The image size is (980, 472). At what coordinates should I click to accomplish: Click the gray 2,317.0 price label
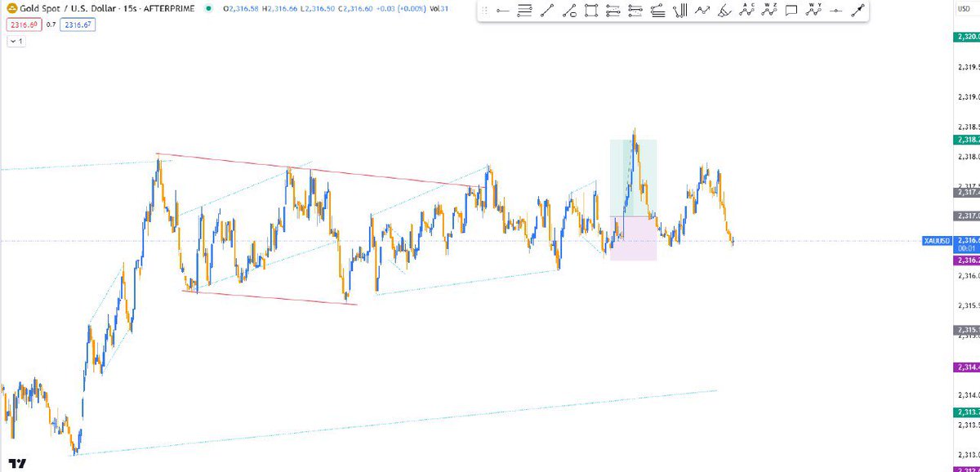click(967, 216)
